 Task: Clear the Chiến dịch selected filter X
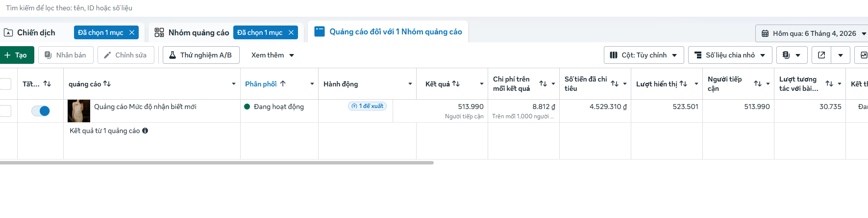pos(132,32)
